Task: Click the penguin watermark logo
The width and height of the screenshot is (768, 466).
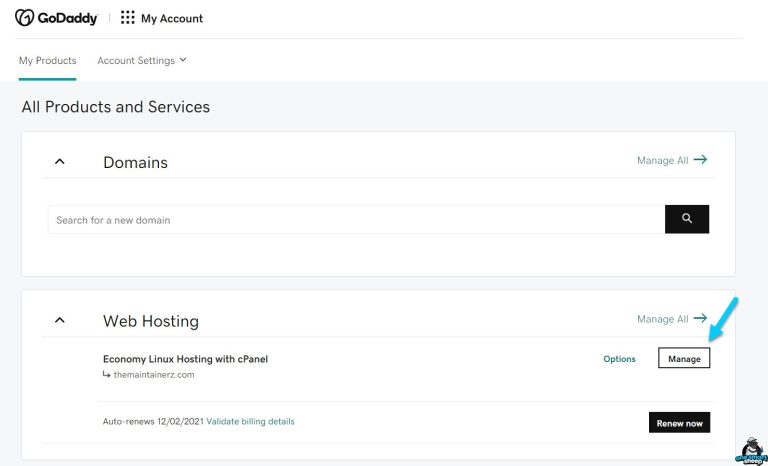Action: pyautogui.click(x=748, y=451)
